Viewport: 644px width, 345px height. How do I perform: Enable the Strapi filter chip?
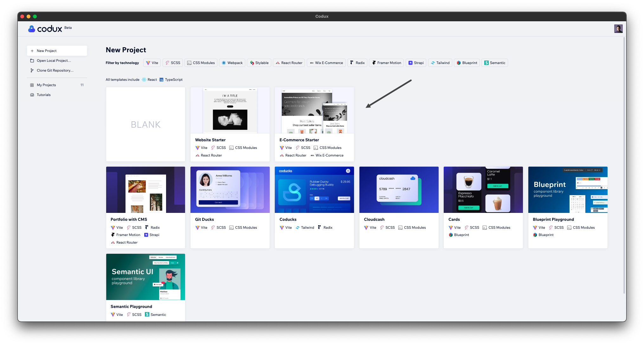(x=416, y=63)
